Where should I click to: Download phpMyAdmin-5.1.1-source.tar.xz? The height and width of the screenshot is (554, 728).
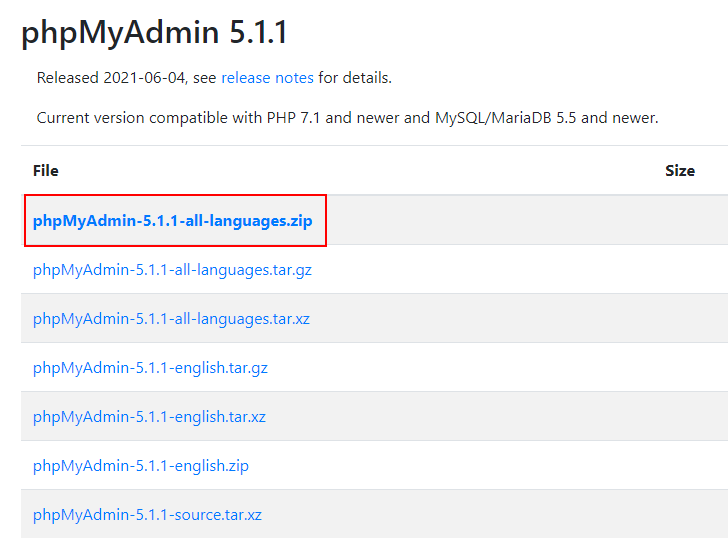pyautogui.click(x=147, y=515)
